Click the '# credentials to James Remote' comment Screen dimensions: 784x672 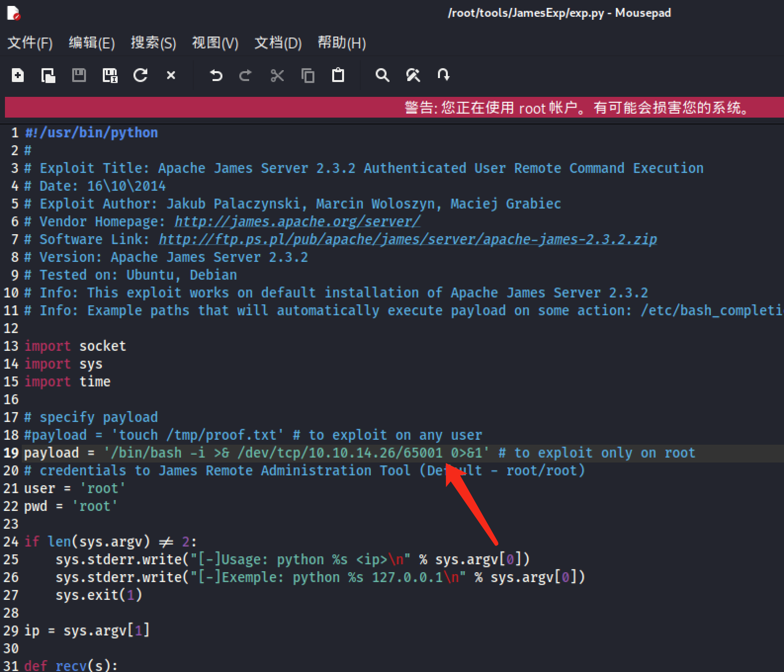pos(305,470)
